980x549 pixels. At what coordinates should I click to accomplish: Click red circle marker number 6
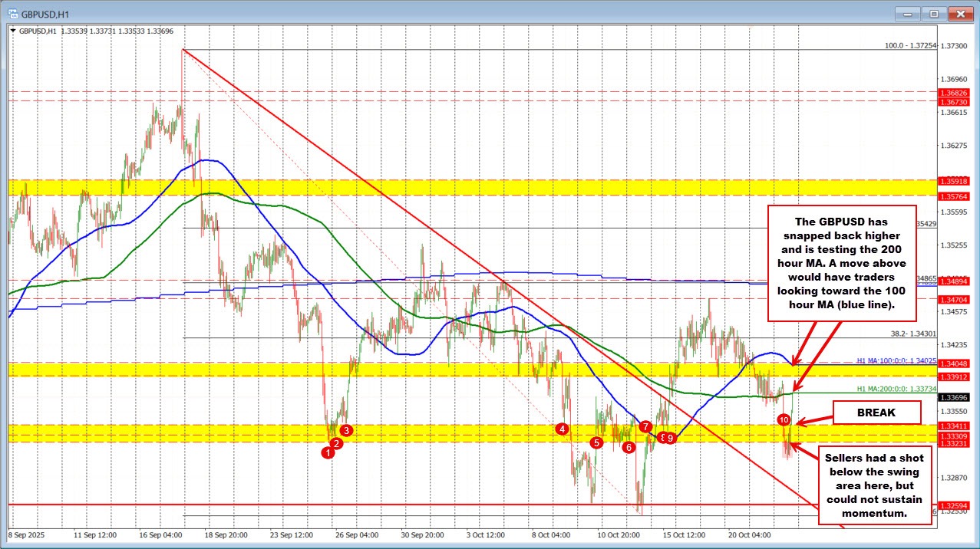[629, 447]
